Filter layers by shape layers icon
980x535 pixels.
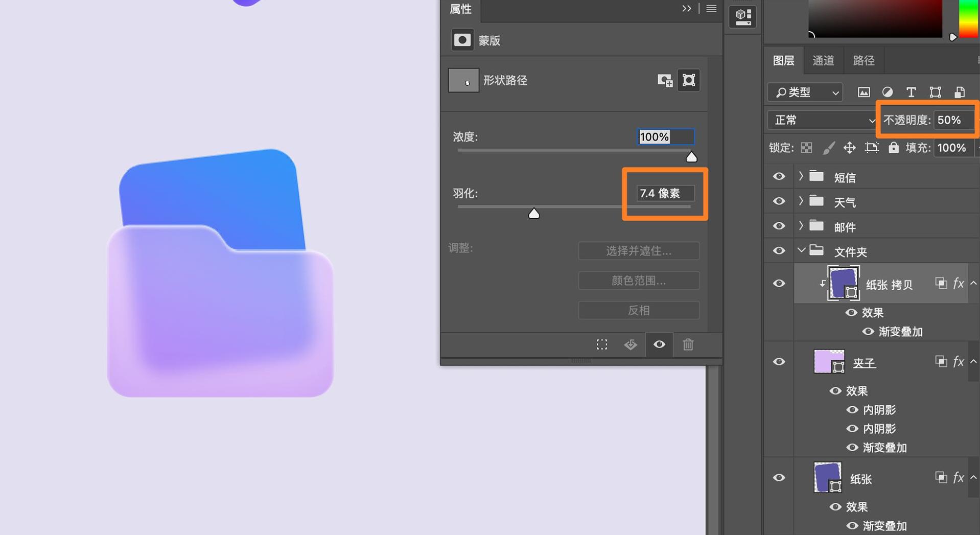pyautogui.click(x=936, y=92)
